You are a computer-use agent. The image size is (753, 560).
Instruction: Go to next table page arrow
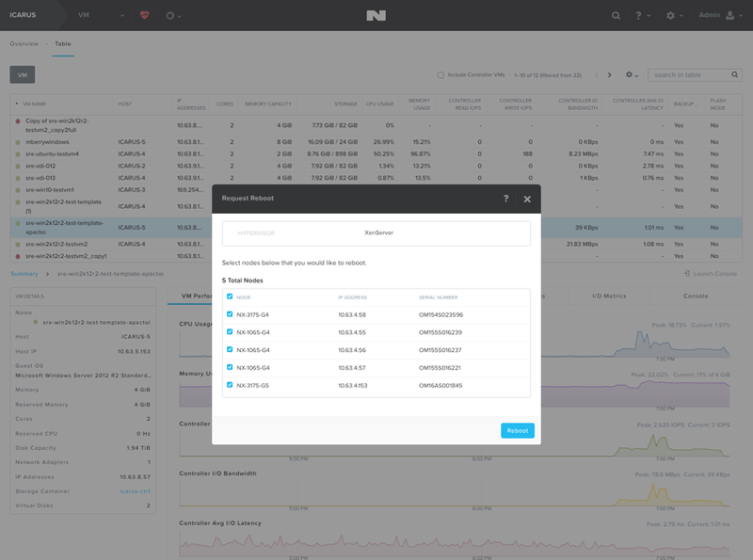[x=609, y=75]
